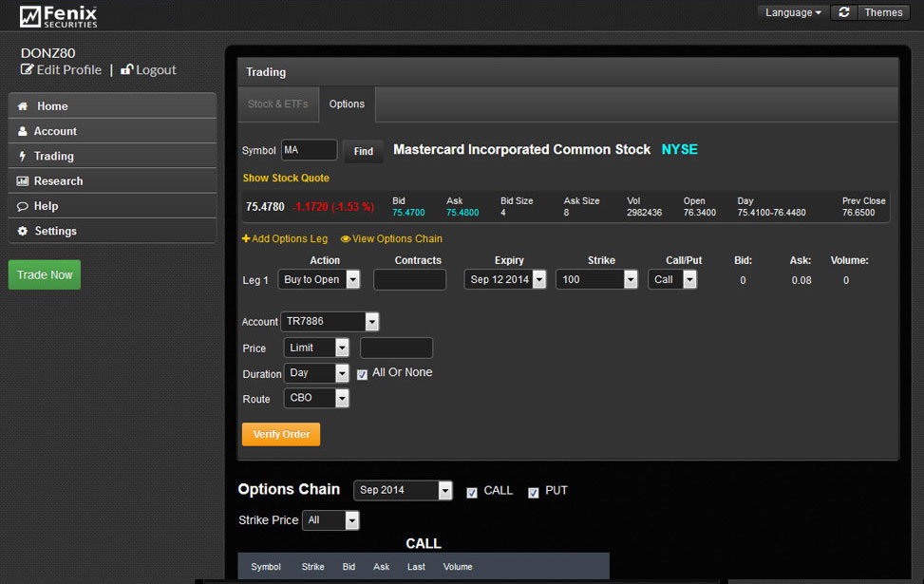This screenshot has width=924, height=584.
Task: Open the Call/Put dropdown
Action: pyautogui.click(x=672, y=279)
